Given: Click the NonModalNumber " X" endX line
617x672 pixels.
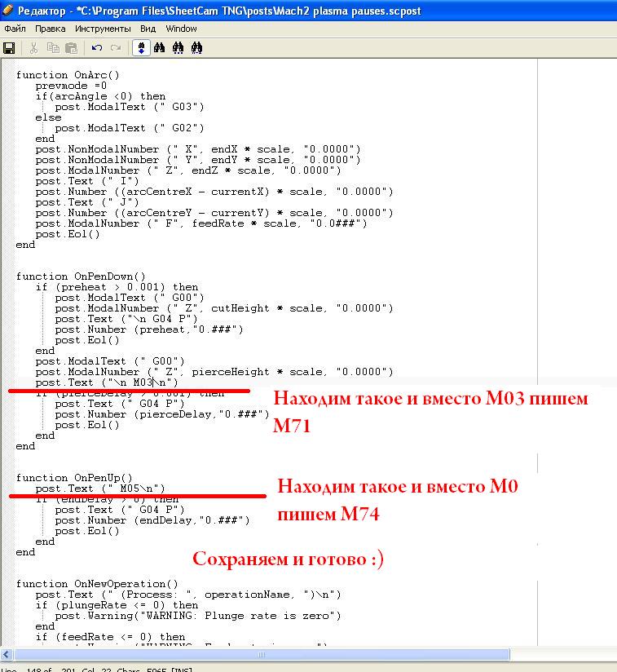Looking at the screenshot, I should 198,149.
